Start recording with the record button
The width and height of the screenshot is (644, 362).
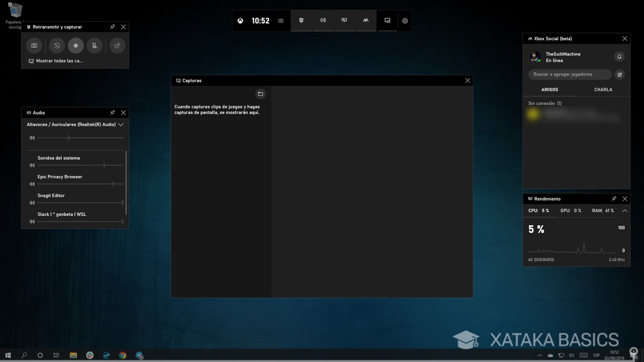point(75,45)
